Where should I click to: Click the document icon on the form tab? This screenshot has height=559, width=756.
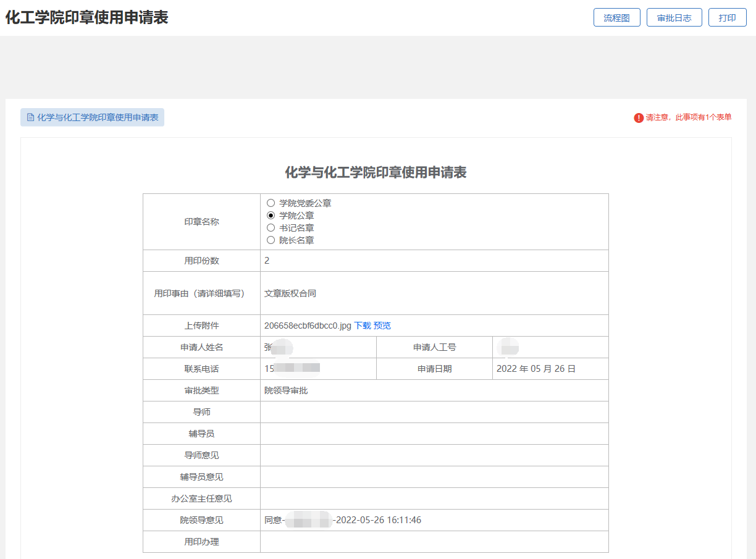tap(30, 117)
